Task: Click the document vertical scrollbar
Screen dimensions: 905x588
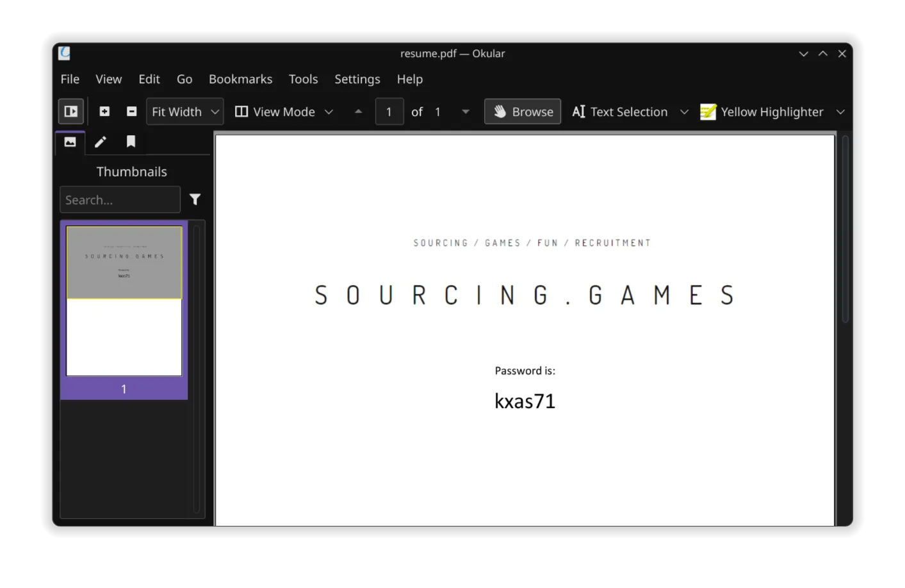Action: (x=845, y=229)
